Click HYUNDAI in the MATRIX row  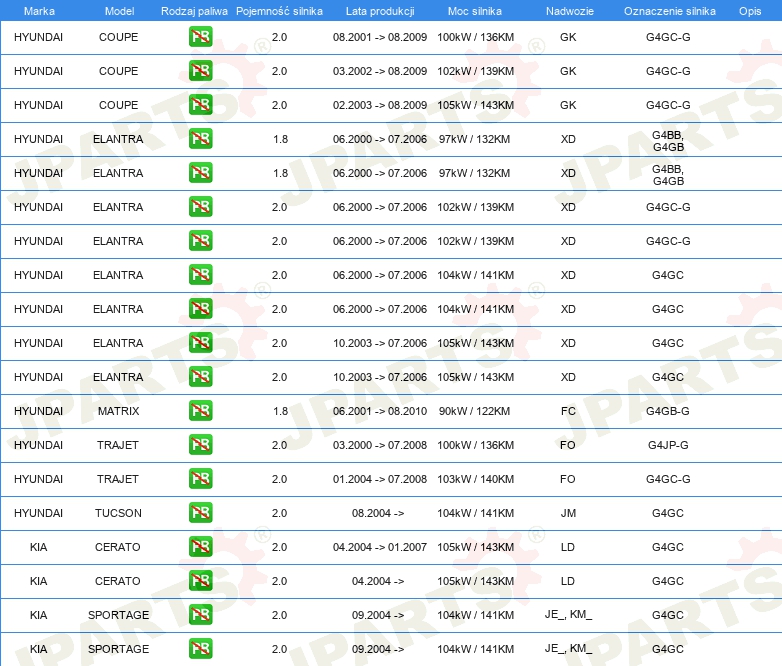click(x=38, y=411)
